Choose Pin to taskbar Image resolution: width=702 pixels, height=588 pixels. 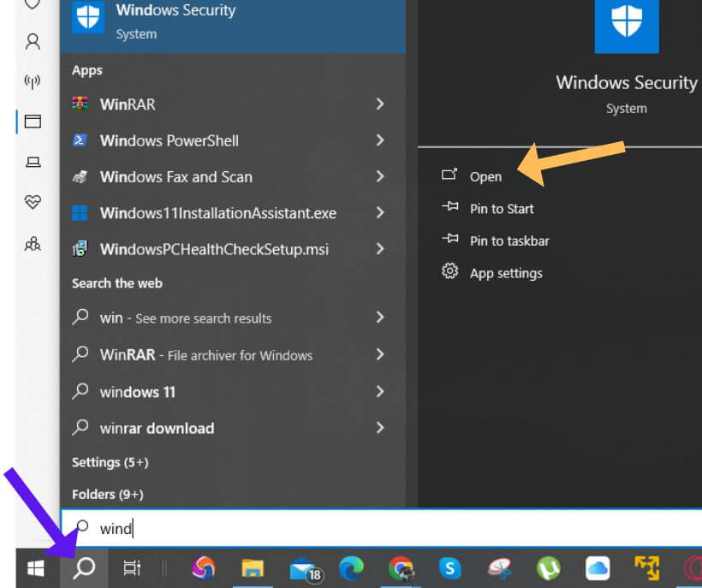[x=509, y=241]
